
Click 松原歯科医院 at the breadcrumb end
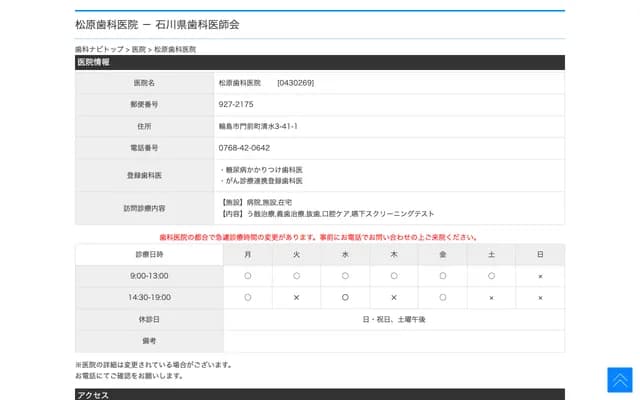point(175,49)
